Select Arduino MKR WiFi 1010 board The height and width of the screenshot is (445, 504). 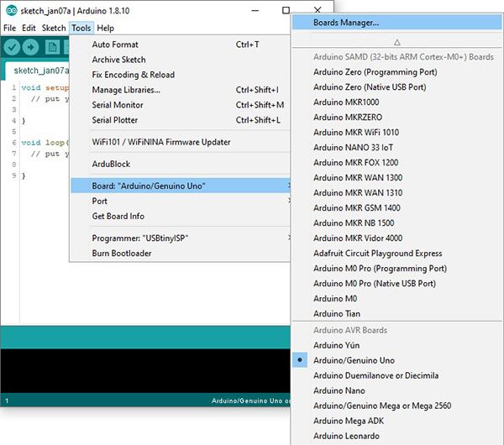tap(355, 132)
